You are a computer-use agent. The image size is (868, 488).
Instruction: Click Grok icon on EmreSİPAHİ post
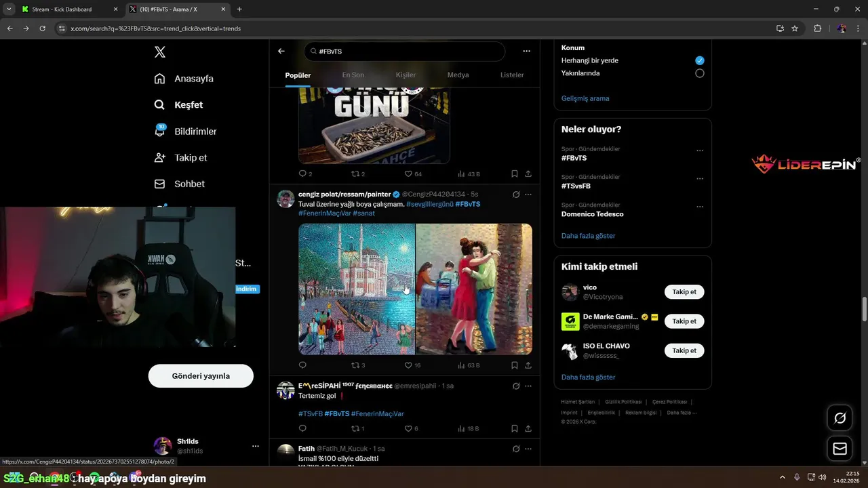[x=516, y=386]
